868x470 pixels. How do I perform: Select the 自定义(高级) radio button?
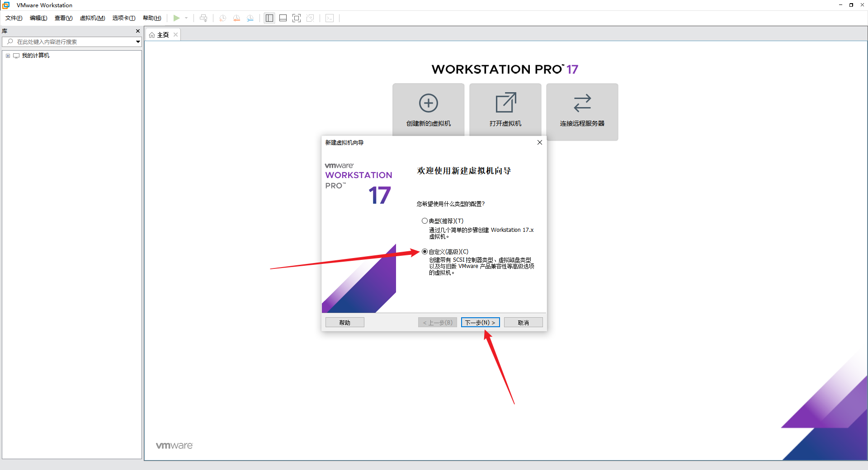(x=425, y=252)
